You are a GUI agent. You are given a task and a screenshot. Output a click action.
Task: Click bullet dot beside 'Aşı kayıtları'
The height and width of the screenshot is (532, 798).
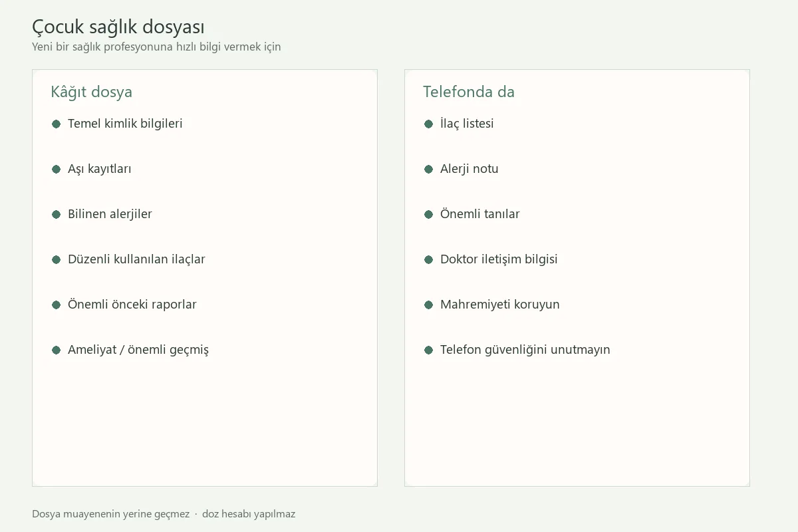(57, 169)
